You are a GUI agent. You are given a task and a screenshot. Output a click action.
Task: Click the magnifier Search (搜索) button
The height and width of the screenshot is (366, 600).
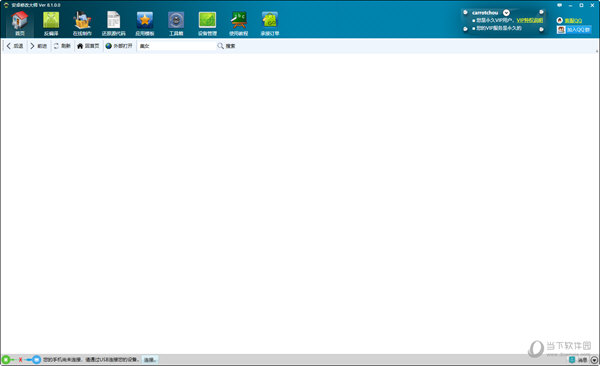click(x=226, y=46)
